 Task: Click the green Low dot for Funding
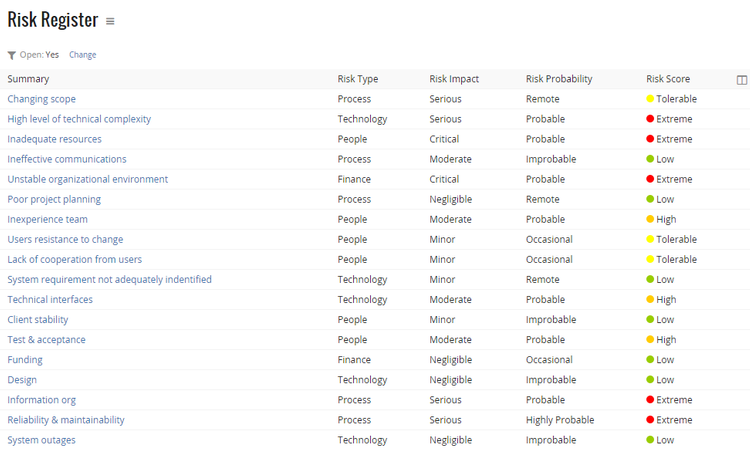tap(650, 360)
